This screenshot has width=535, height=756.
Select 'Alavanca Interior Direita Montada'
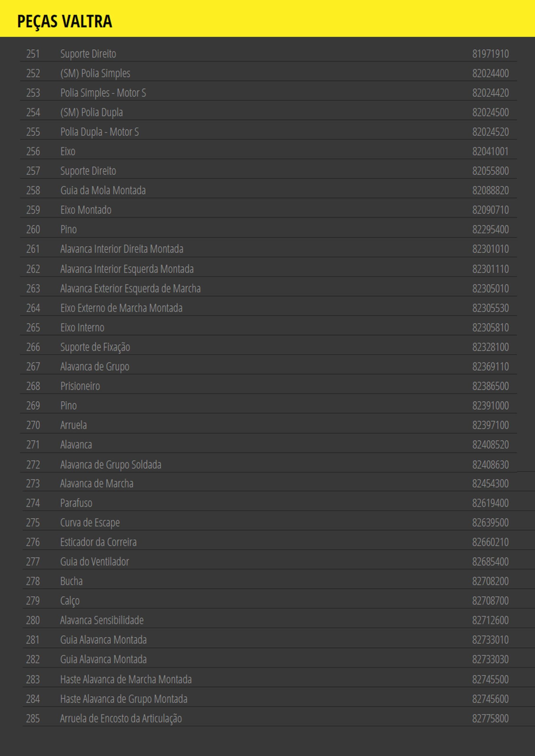(122, 249)
